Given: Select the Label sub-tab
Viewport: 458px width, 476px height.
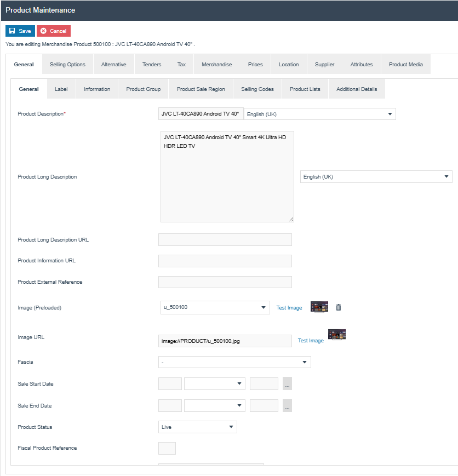Looking at the screenshot, I should tap(61, 89).
